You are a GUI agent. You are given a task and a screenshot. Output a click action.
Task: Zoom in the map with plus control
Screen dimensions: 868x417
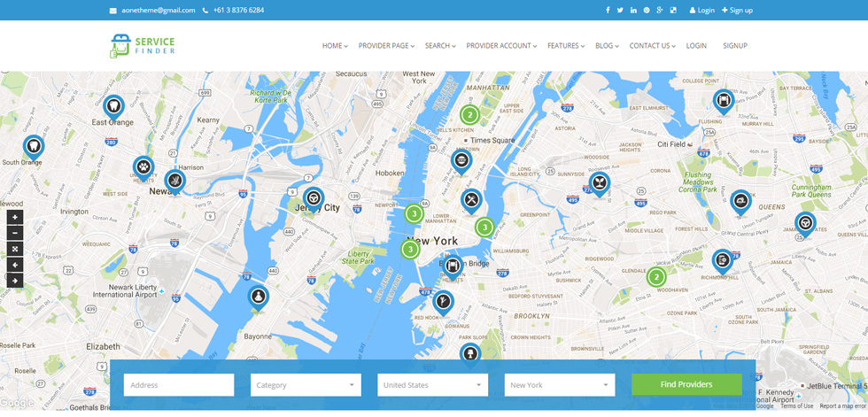click(15, 217)
